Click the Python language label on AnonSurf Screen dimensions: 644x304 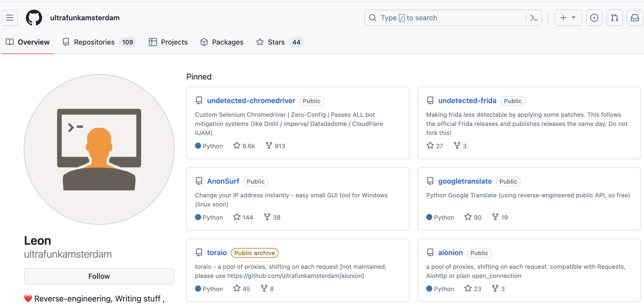(213, 217)
